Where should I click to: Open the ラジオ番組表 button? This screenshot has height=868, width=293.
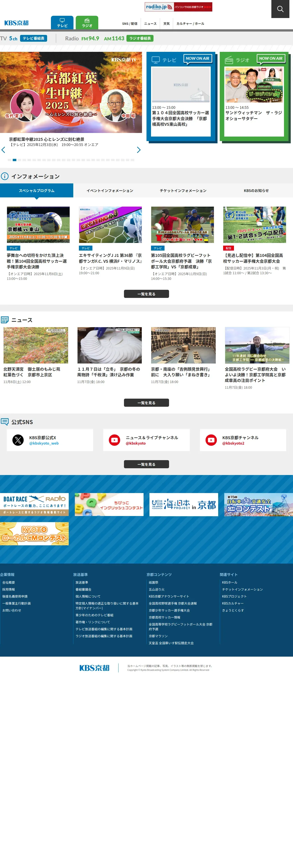[140, 38]
